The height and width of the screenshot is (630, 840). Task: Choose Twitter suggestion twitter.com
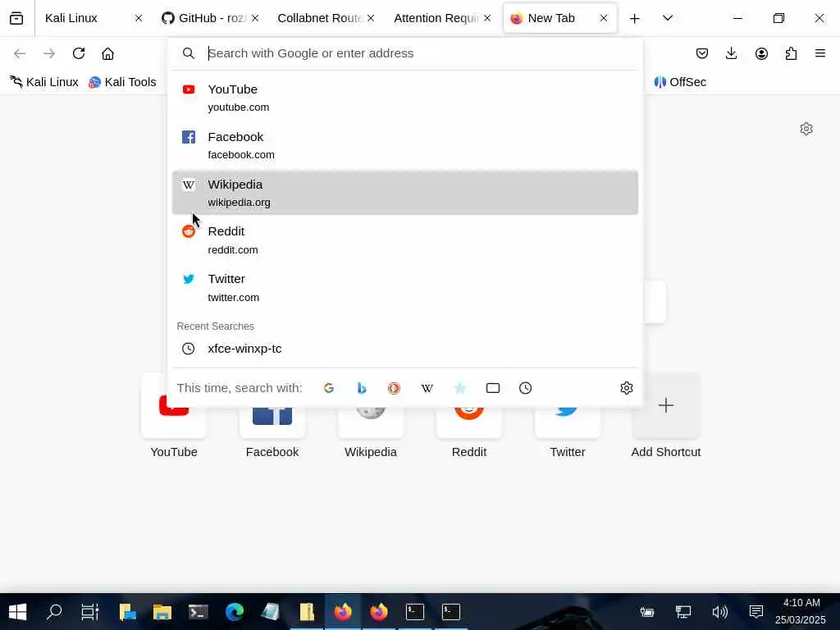405,288
